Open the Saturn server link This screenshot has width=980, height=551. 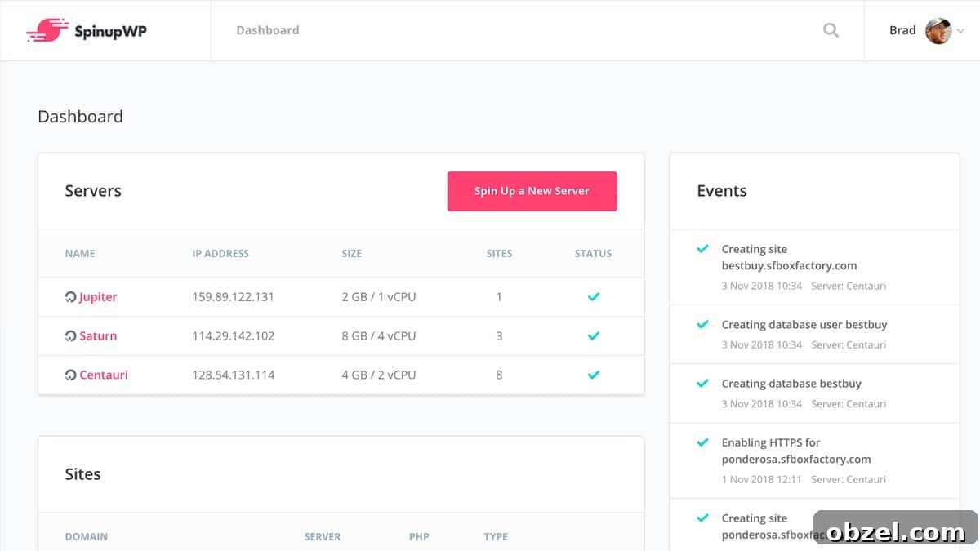[98, 336]
